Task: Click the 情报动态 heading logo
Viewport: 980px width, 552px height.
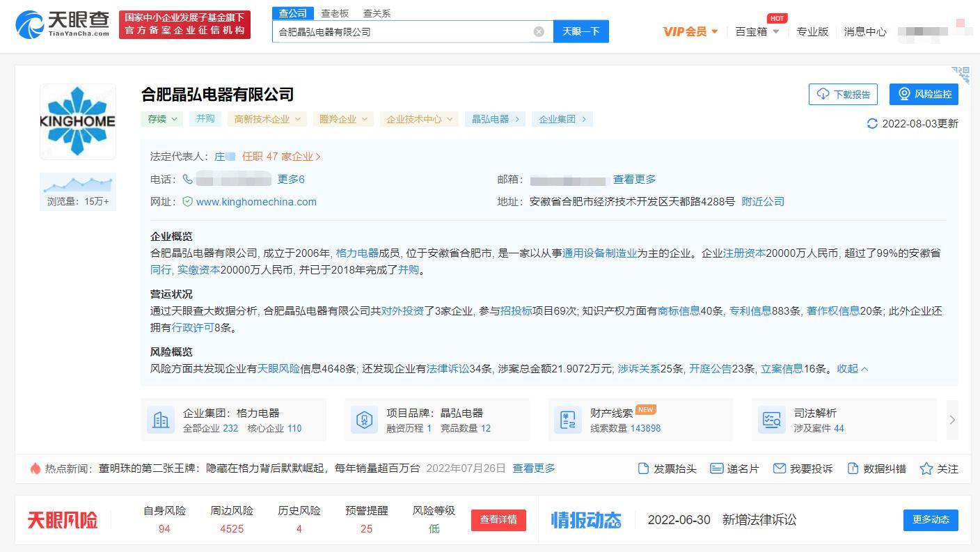Action: point(586,520)
